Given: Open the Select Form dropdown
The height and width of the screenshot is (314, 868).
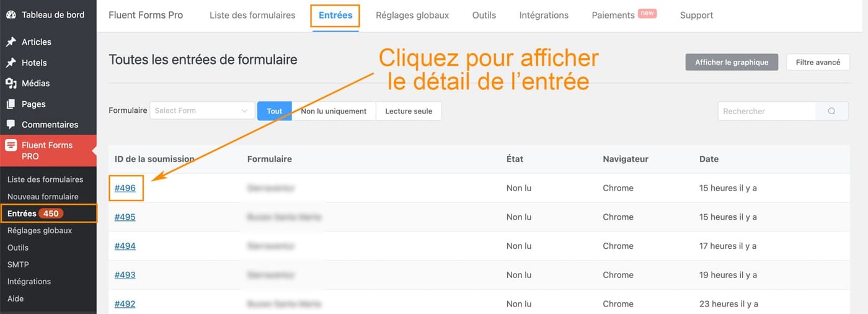Looking at the screenshot, I should (x=202, y=110).
